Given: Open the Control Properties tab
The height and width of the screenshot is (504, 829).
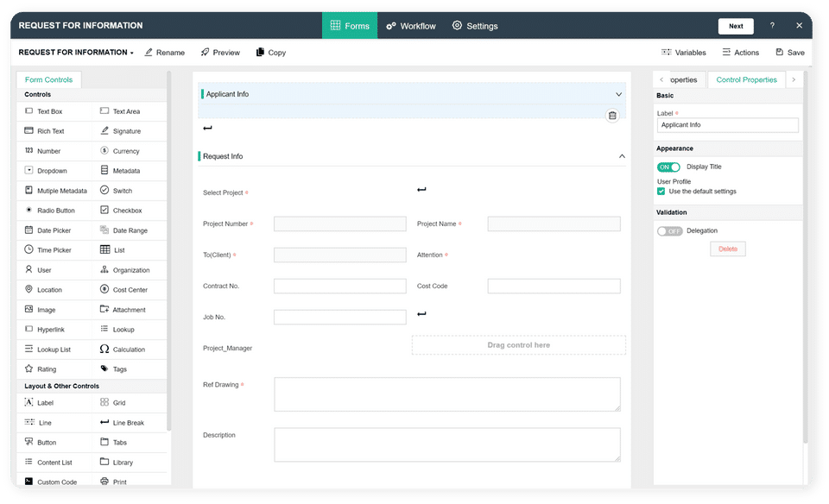Looking at the screenshot, I should coord(746,79).
